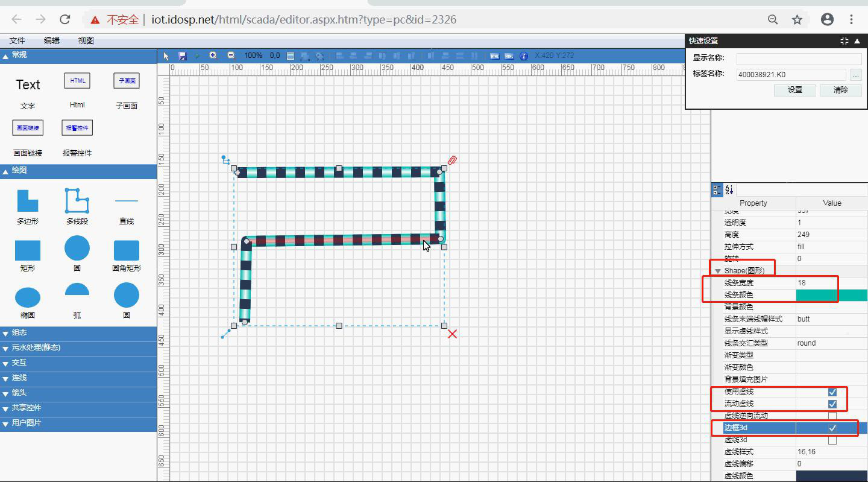Select the pointer arrow tool
The image size is (868, 482).
click(x=167, y=55)
